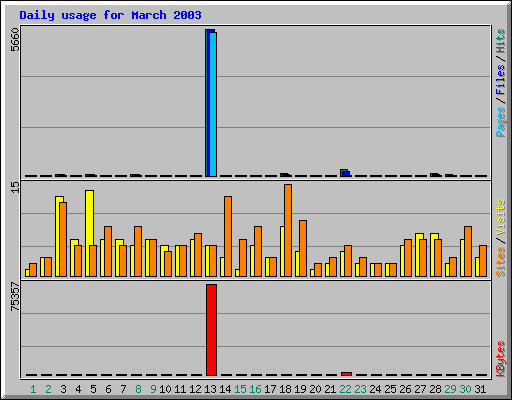The image size is (512, 400).
Task: Click day label 3 on the x-axis
Action: coord(63,389)
